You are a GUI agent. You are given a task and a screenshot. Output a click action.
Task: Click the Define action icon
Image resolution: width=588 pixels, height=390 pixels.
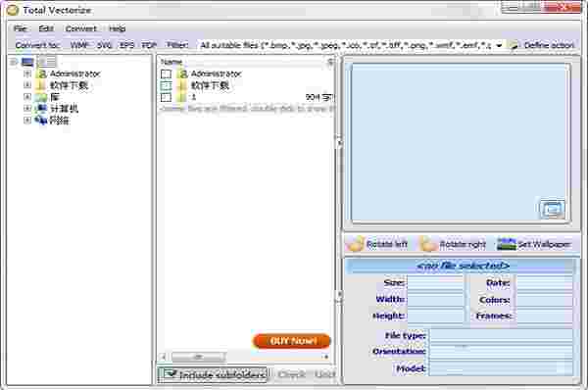point(514,45)
